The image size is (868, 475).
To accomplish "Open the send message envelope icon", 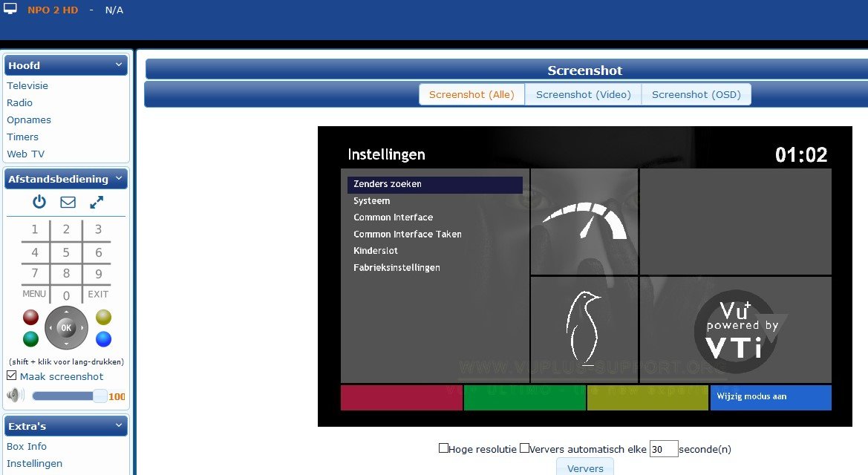I will coord(68,202).
